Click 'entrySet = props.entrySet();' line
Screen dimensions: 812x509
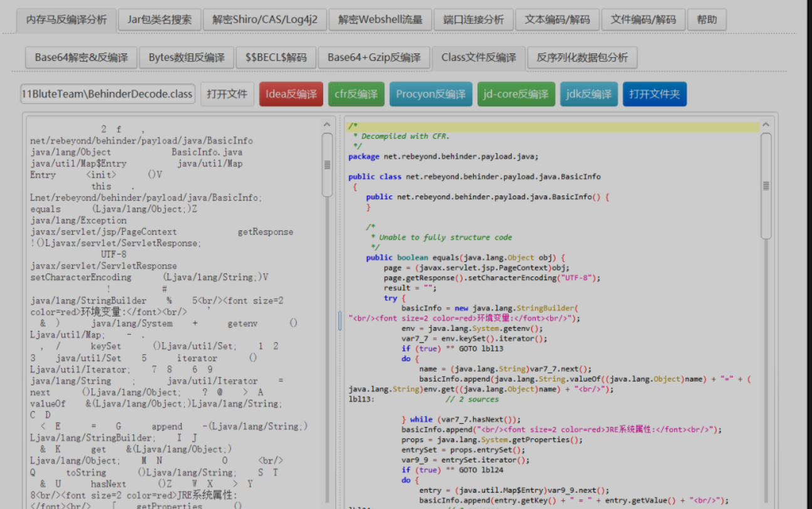(x=463, y=449)
